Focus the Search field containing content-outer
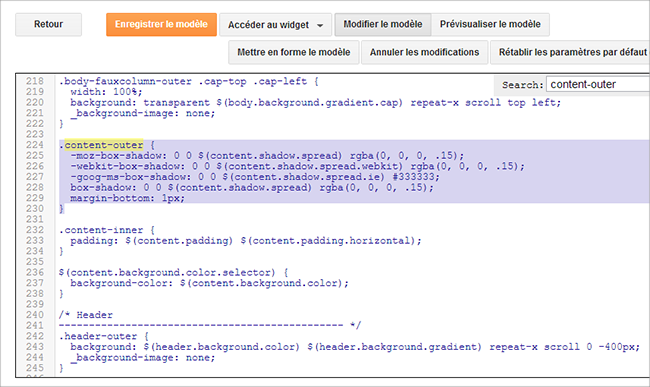Screen dimensions: 650x387 (x=598, y=84)
